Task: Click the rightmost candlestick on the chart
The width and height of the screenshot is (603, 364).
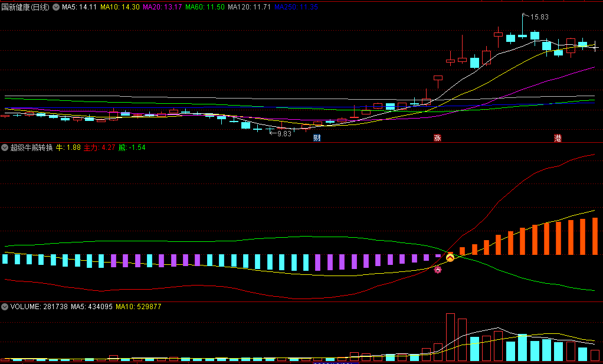Action: pyautogui.click(x=595, y=46)
